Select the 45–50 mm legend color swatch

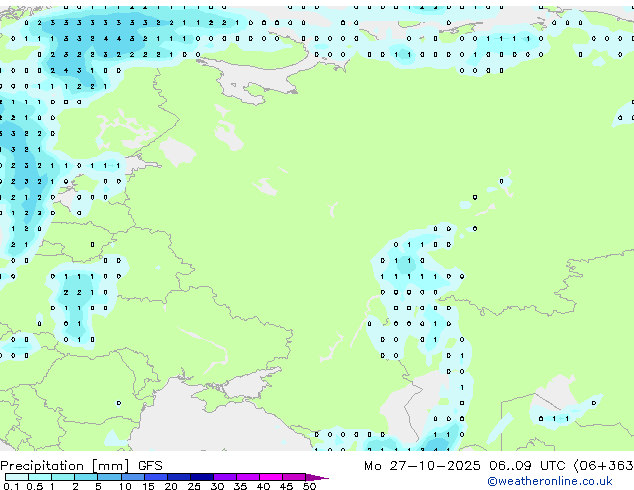coord(294,477)
